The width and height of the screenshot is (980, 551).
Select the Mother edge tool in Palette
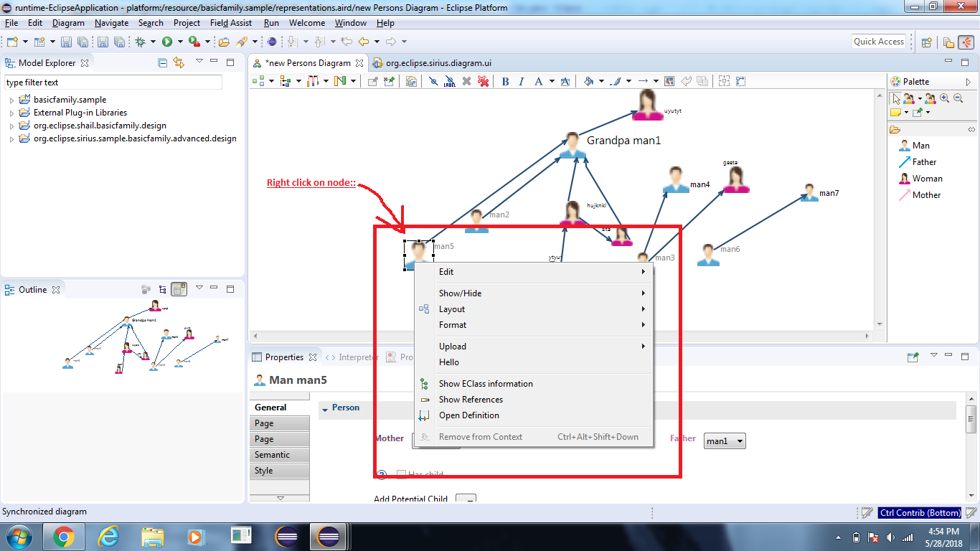click(919, 195)
